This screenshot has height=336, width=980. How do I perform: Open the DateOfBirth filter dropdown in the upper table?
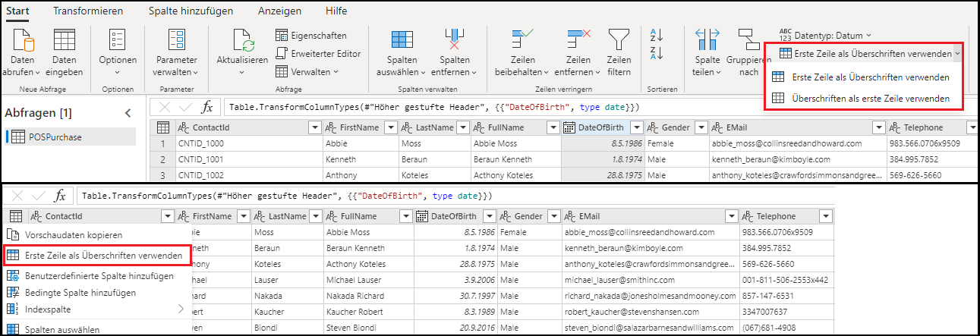tap(637, 127)
